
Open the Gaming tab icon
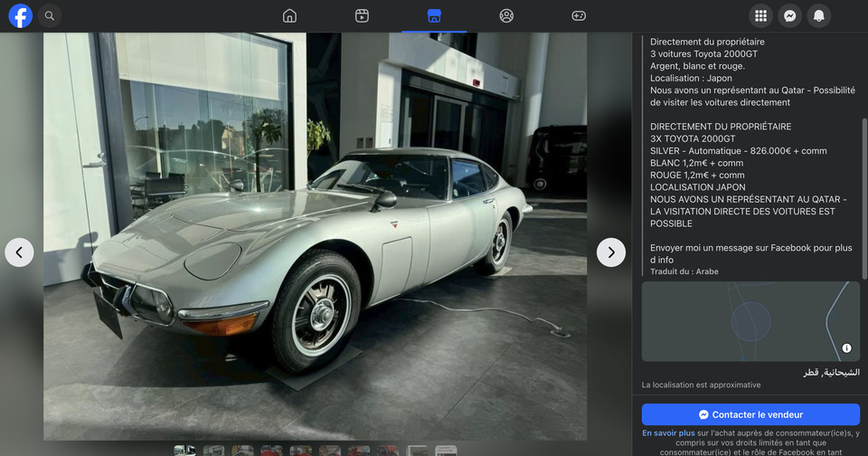click(579, 15)
